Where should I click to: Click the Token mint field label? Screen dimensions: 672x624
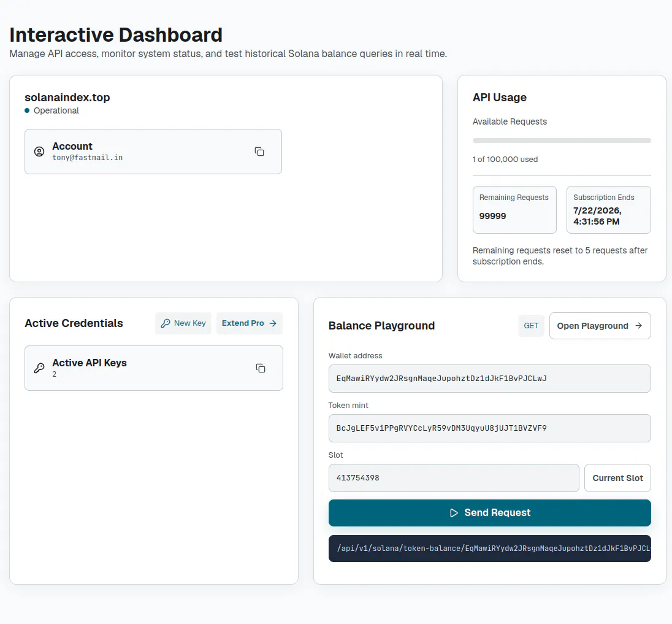(x=348, y=406)
